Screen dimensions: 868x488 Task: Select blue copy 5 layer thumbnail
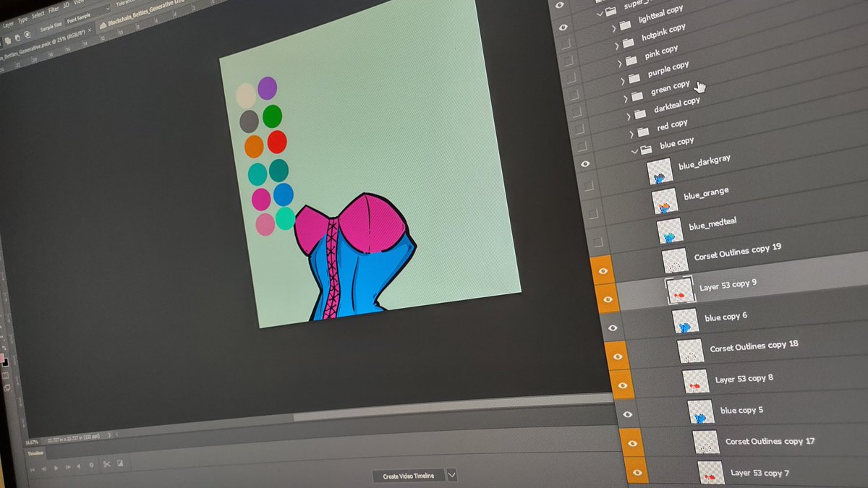tap(701, 412)
